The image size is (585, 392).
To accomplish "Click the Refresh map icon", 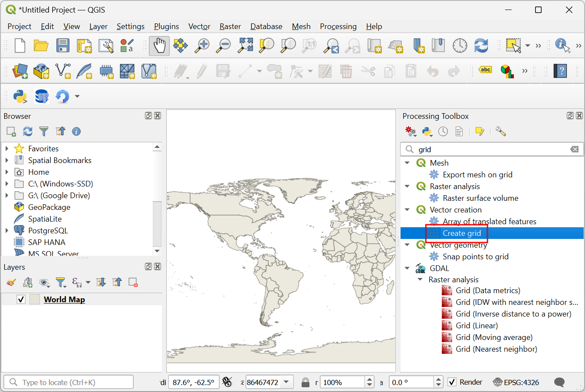I will click(x=481, y=46).
